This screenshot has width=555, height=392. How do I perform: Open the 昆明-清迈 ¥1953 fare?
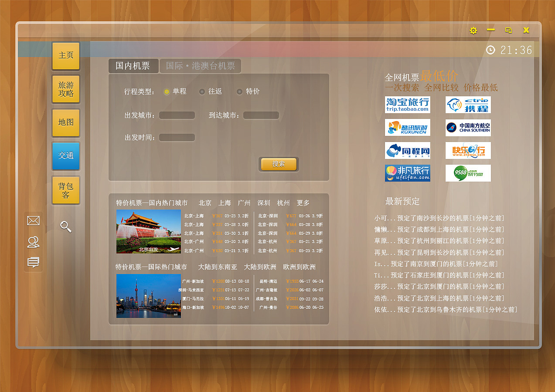tap(291, 281)
